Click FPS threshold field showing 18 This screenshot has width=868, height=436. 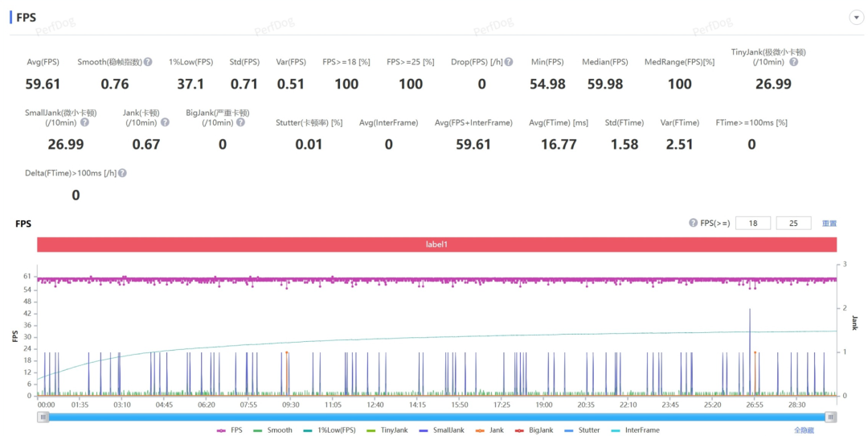(x=753, y=224)
